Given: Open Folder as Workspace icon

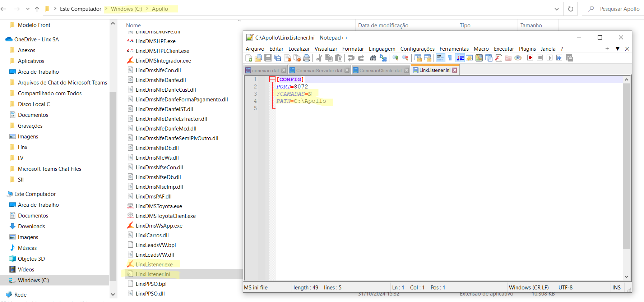Looking at the screenshot, I should [x=508, y=58].
